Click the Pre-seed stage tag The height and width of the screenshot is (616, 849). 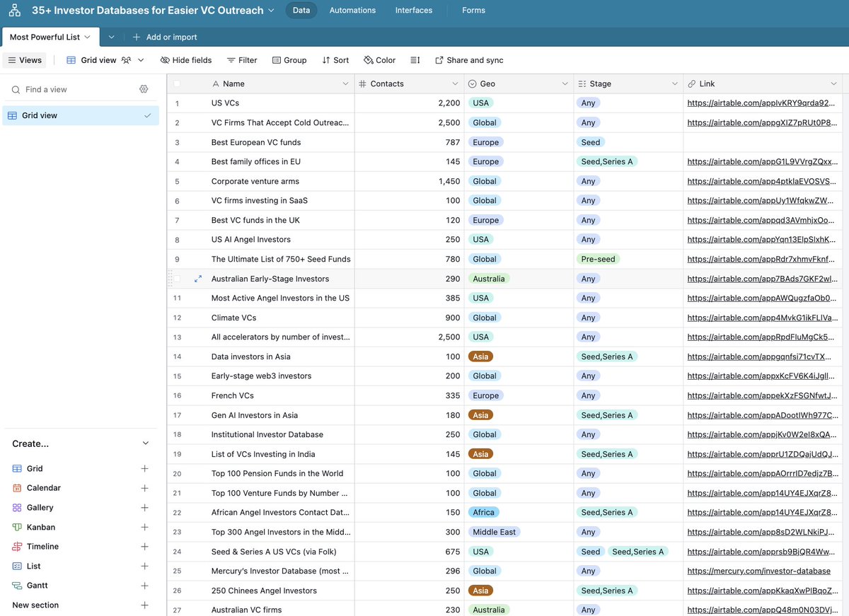point(598,259)
